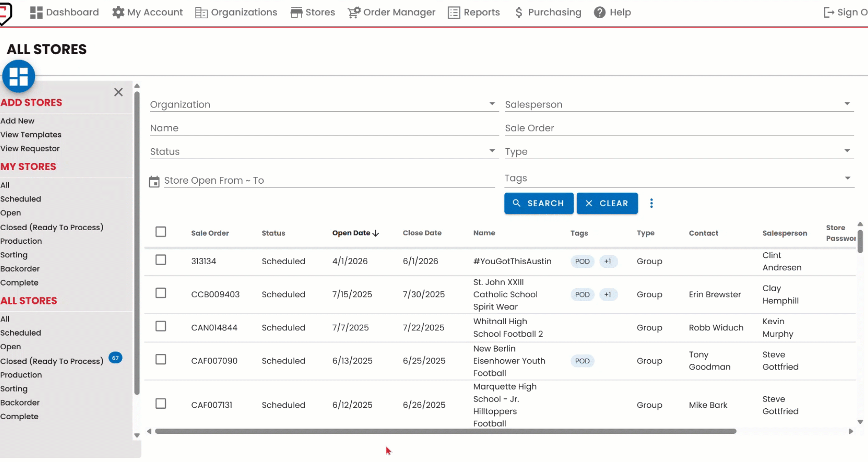Click the My Account gear icon
Screen dimensions: 868x462
118,13
